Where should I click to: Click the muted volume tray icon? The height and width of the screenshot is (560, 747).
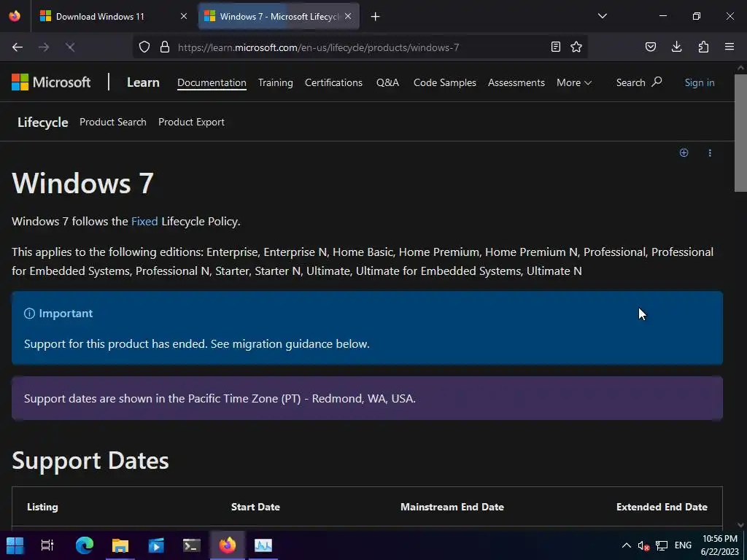[643, 545]
